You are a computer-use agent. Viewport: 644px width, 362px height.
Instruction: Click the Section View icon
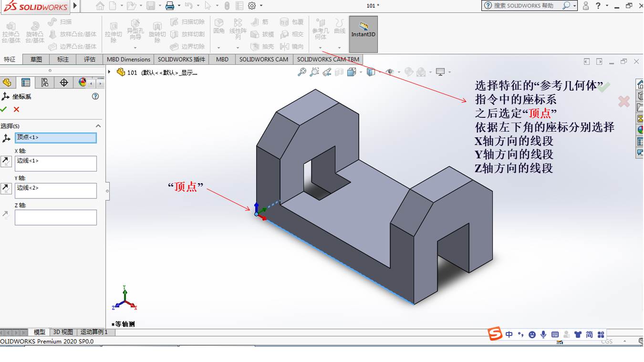(x=339, y=72)
